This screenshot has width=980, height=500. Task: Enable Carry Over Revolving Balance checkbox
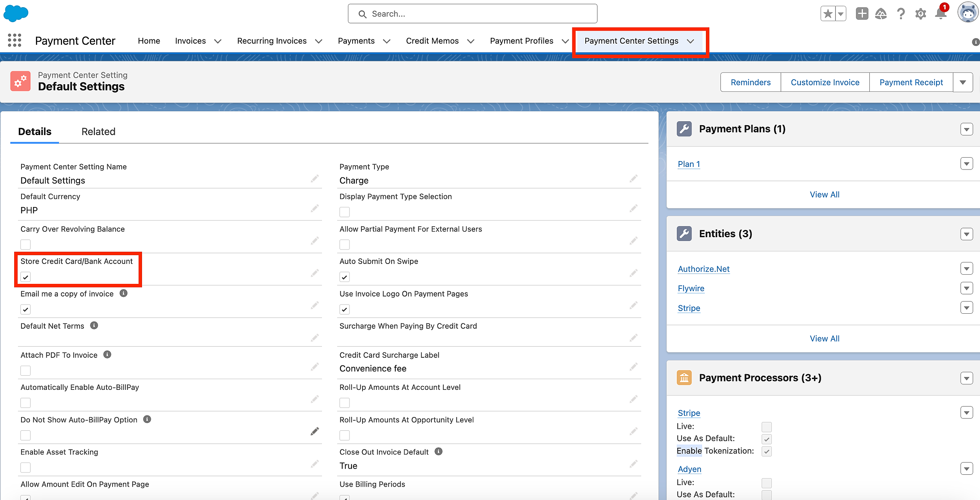(x=26, y=244)
